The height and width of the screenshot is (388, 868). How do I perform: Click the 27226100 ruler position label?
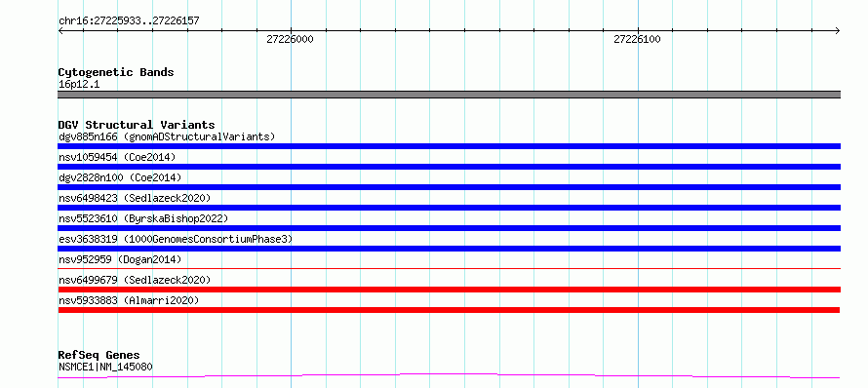click(x=637, y=40)
